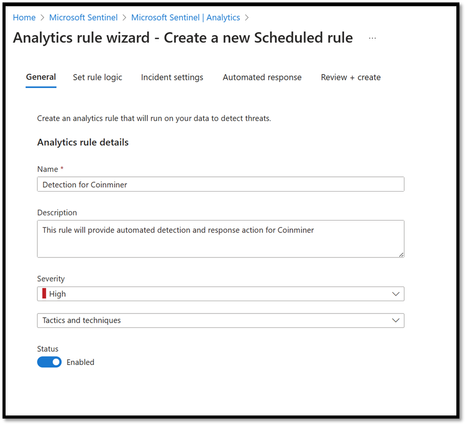466x425 pixels.
Task: Click the Severity dropdown chevron arrow
Action: click(x=395, y=294)
